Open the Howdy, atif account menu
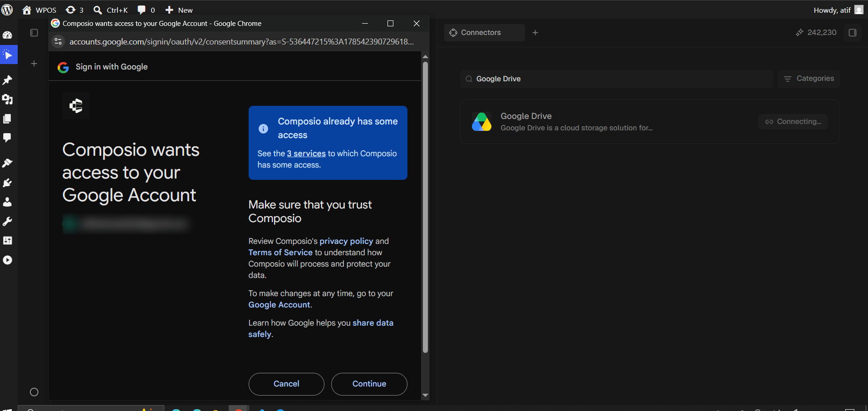 [838, 10]
